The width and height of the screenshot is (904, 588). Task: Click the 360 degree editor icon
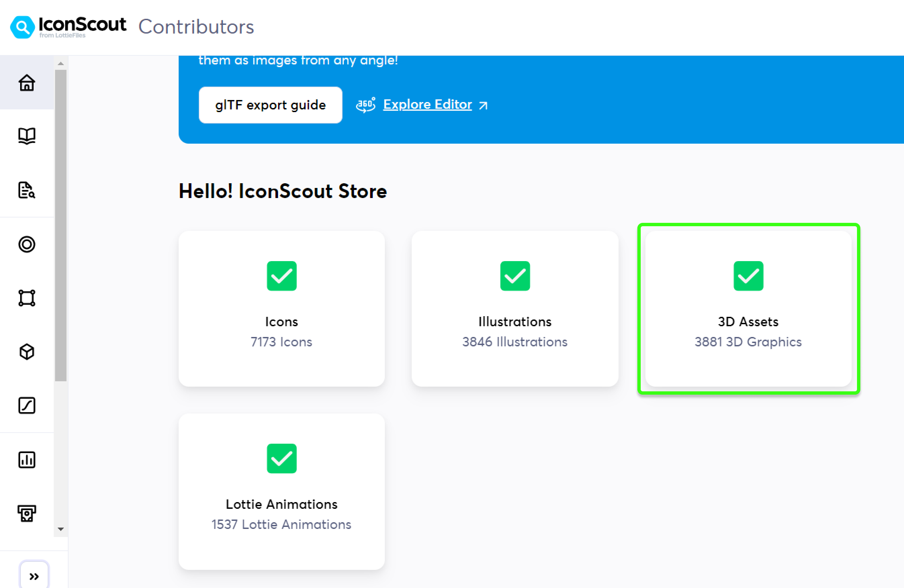pyautogui.click(x=365, y=105)
